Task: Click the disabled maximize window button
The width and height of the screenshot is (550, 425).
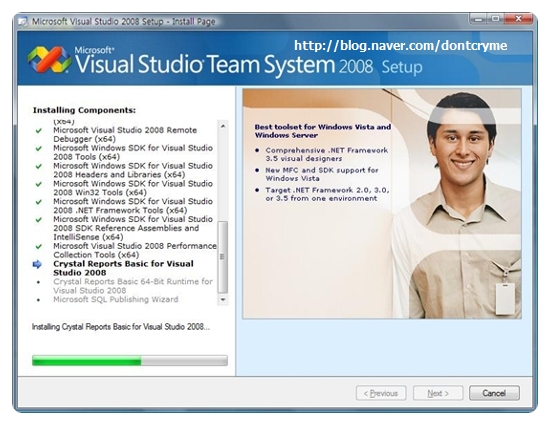Action: (496, 19)
